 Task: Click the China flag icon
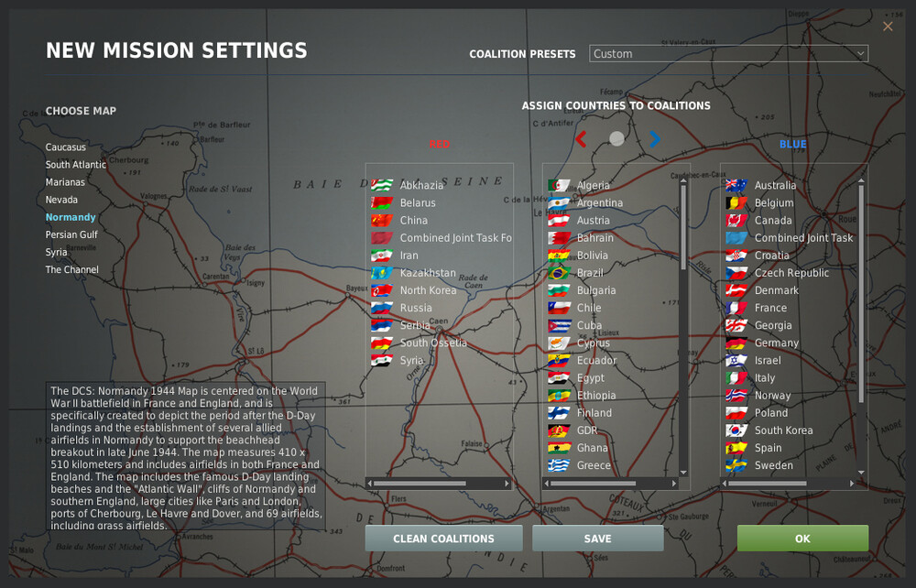tap(382, 220)
